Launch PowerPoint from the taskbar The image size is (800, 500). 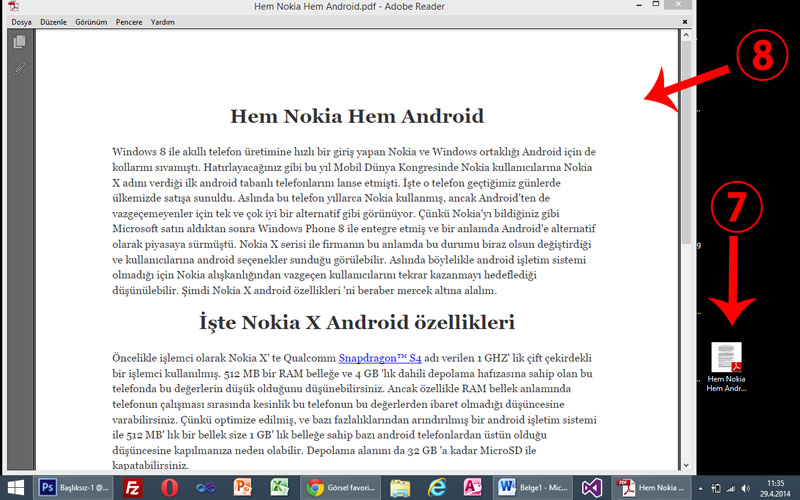[243, 488]
